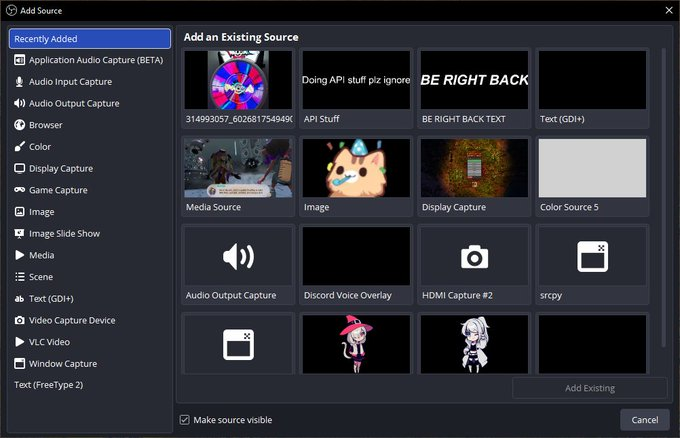680x438 pixels.
Task: Select the witch hat character thumbnail
Action: [x=356, y=343]
